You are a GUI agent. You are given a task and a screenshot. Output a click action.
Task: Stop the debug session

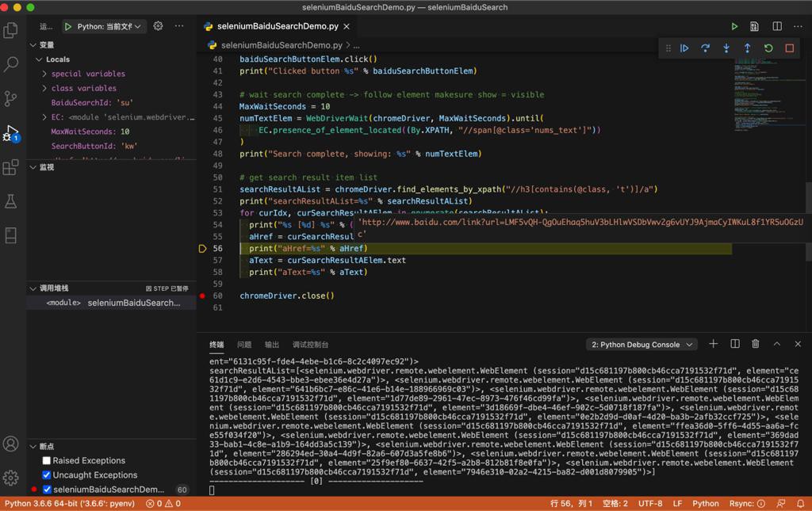(x=789, y=48)
